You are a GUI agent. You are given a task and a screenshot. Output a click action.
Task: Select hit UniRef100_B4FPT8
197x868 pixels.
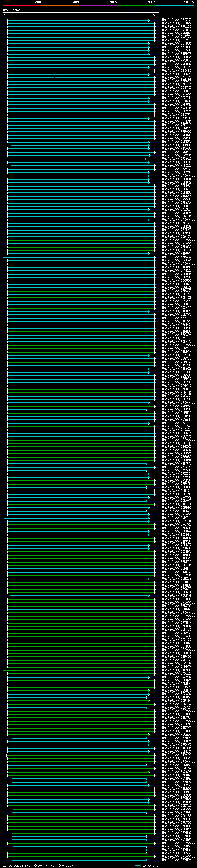(177, 54)
